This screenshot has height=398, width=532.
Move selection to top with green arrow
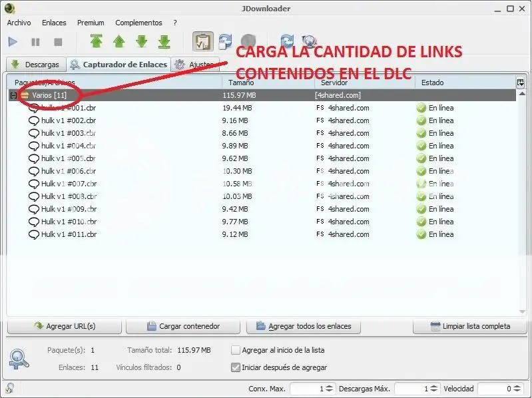[97, 41]
